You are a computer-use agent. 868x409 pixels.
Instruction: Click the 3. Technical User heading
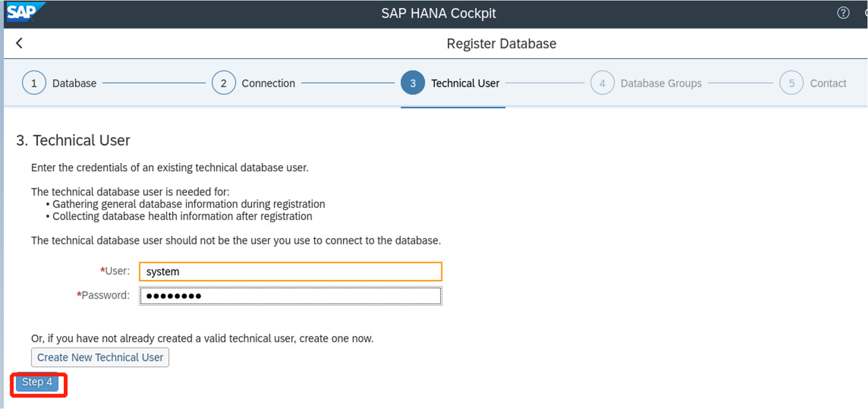pyautogui.click(x=73, y=140)
